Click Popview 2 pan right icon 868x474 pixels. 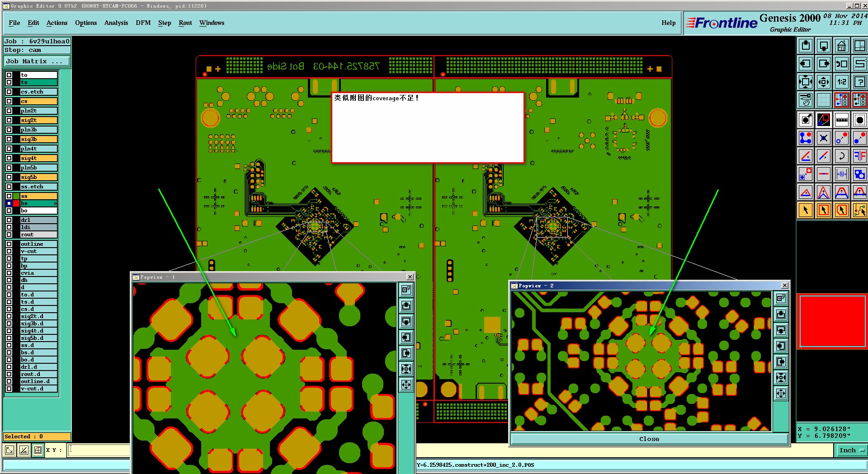click(x=781, y=361)
